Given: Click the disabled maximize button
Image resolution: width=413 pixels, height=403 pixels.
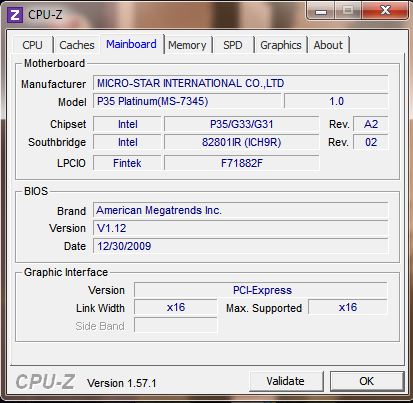Looking at the screenshot, I should 348,11.
